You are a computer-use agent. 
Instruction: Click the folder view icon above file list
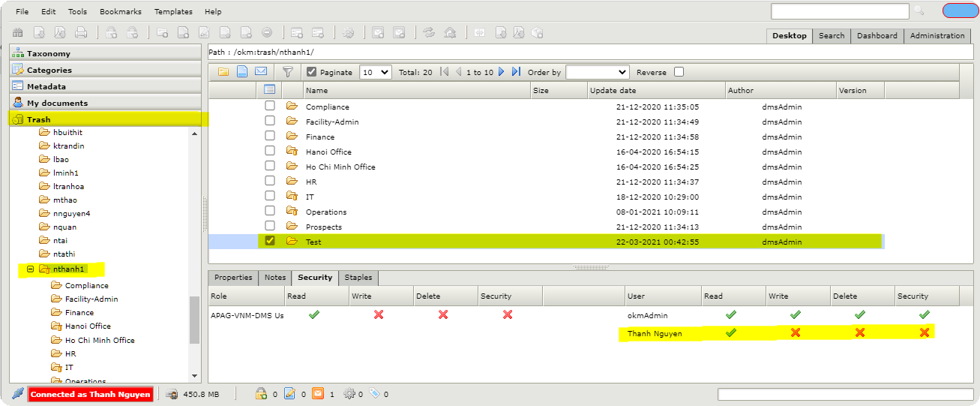tap(223, 72)
